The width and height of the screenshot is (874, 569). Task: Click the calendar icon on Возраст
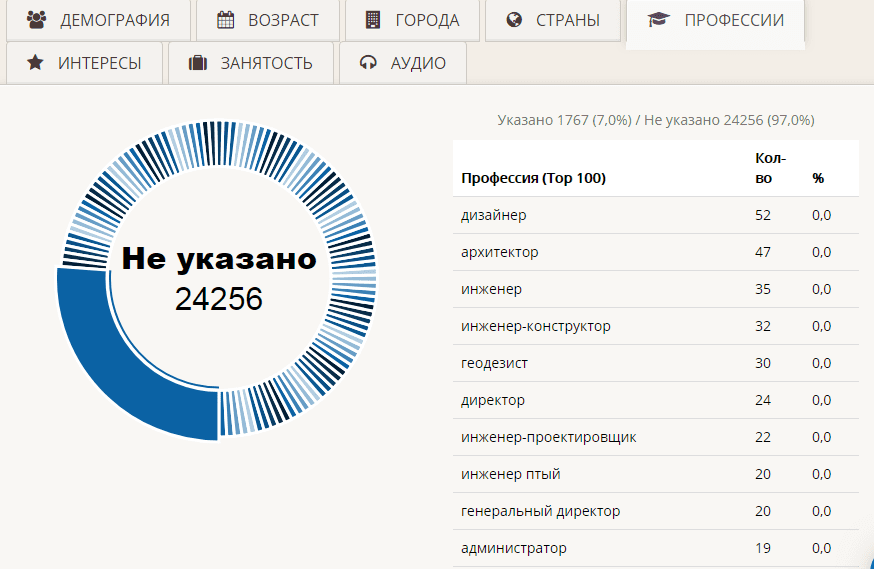226,20
